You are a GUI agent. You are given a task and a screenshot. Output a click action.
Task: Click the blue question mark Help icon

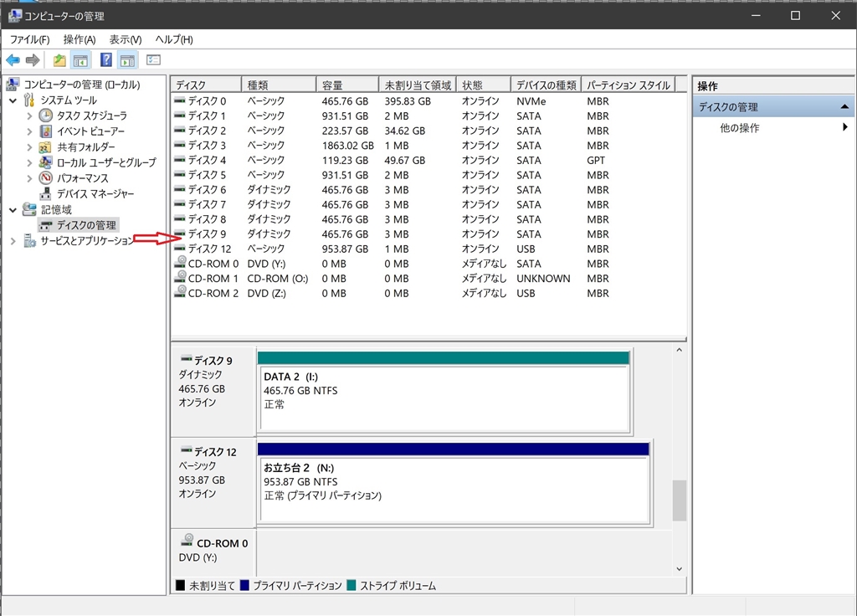click(106, 60)
